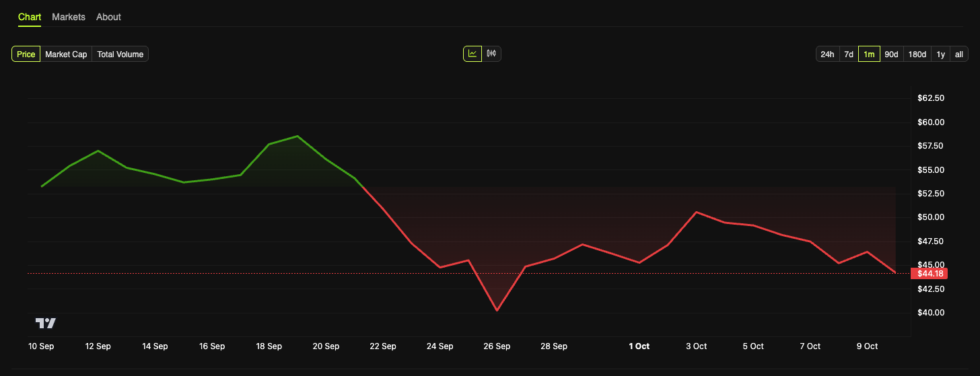Set time range to 7d
Viewport: 980px width, 376px height.
[849, 54]
